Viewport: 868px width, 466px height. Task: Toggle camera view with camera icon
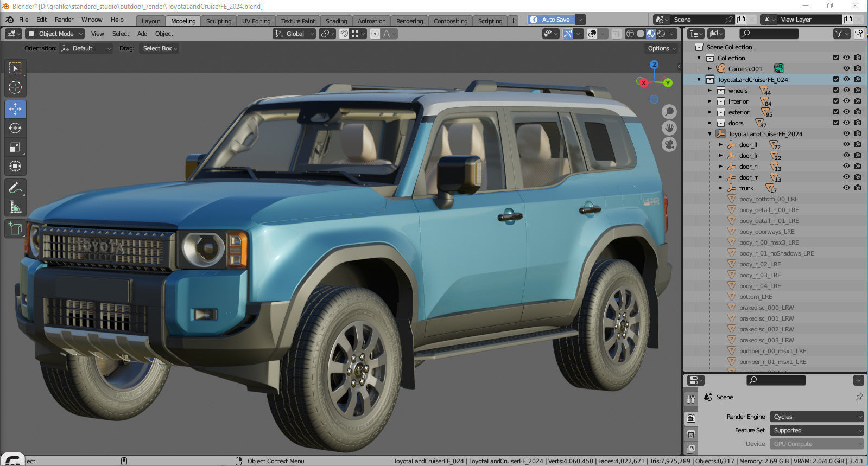tap(669, 145)
